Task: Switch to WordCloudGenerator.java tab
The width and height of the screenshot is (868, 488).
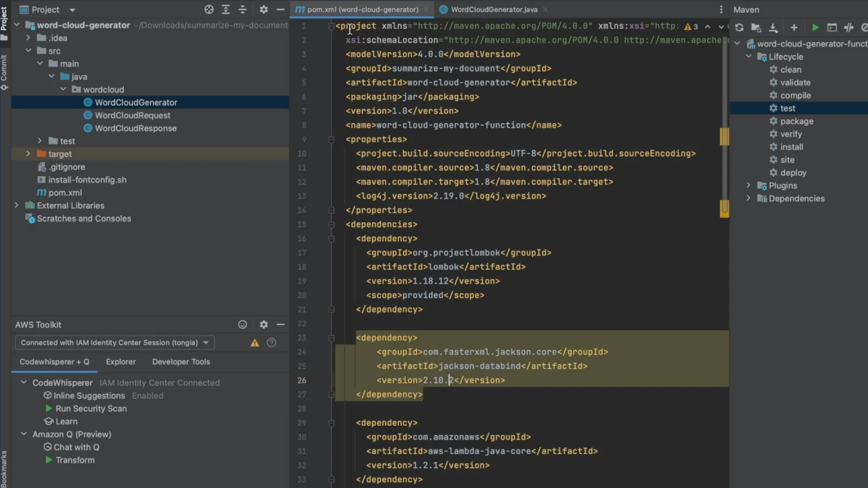Action: pos(494,9)
